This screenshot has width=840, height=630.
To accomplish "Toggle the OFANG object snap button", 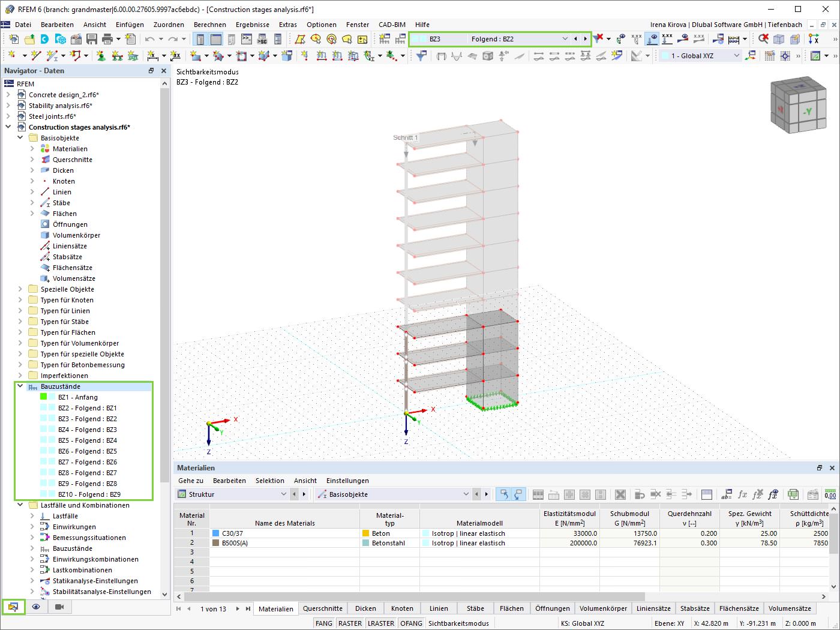I will 411,623.
